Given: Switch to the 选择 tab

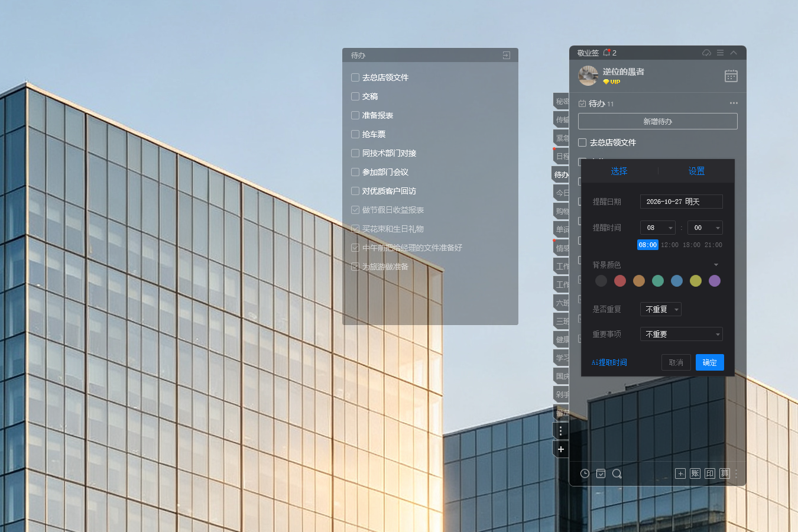Looking at the screenshot, I should [619, 171].
